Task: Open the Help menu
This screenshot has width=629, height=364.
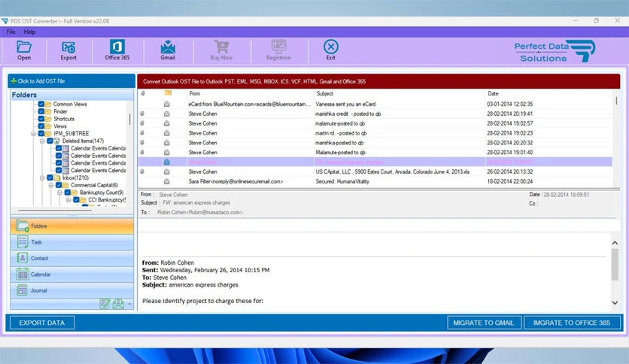Action: click(29, 32)
